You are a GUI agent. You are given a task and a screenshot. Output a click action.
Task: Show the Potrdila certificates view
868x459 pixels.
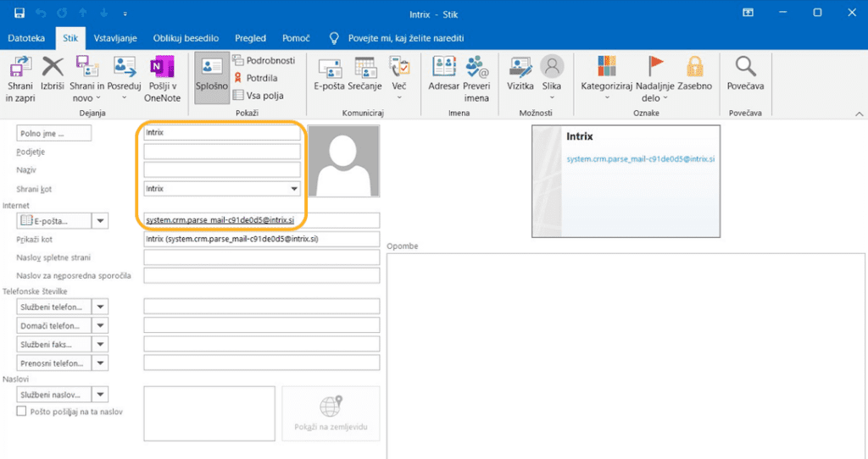256,78
